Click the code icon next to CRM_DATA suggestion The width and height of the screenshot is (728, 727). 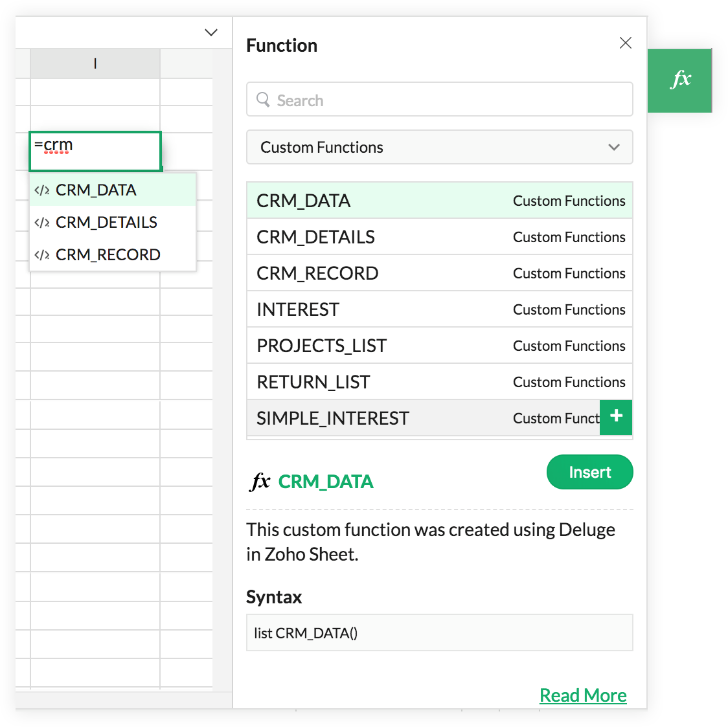42,190
